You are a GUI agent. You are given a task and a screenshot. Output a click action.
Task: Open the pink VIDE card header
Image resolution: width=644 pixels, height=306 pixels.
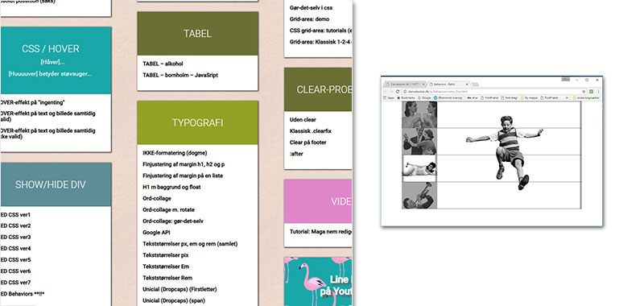tap(318, 201)
